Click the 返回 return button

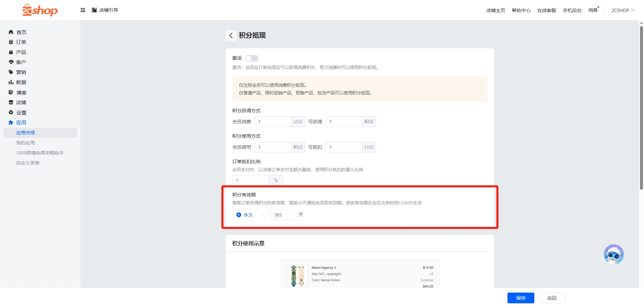[551, 298]
